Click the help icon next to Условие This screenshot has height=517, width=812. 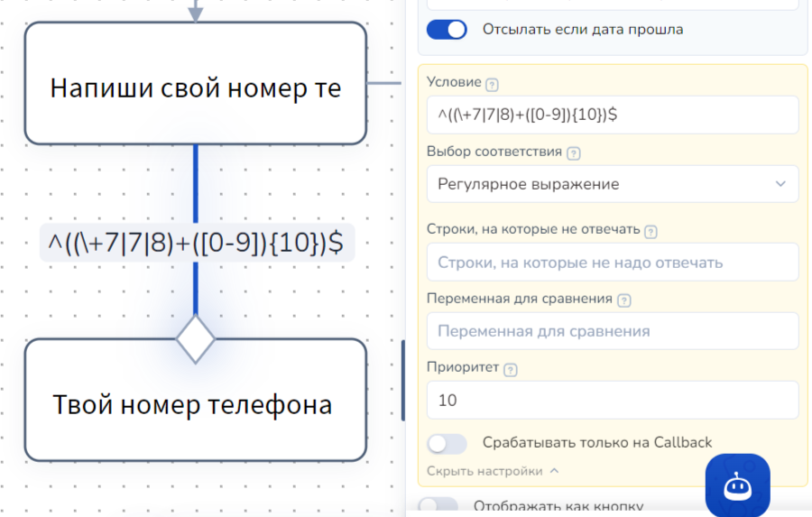tap(492, 85)
